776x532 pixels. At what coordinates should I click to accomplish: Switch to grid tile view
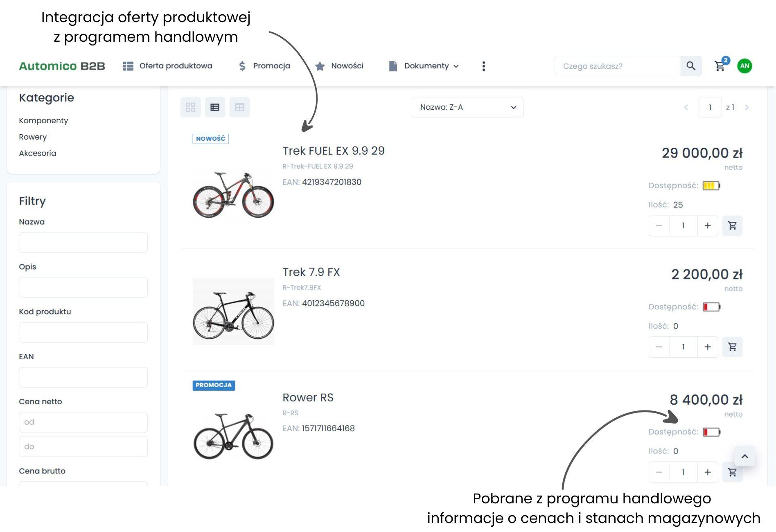(x=190, y=107)
